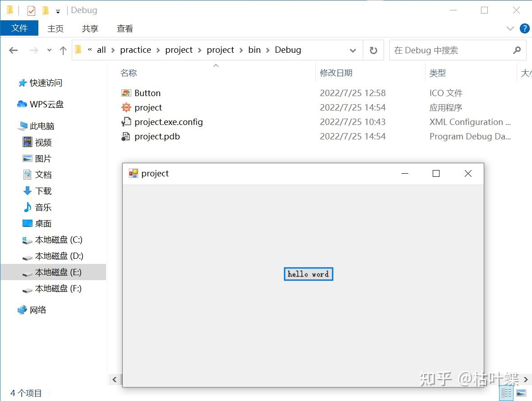Collapse the ribbon using the chevron
The height and width of the screenshot is (401, 532).
tap(510, 28)
